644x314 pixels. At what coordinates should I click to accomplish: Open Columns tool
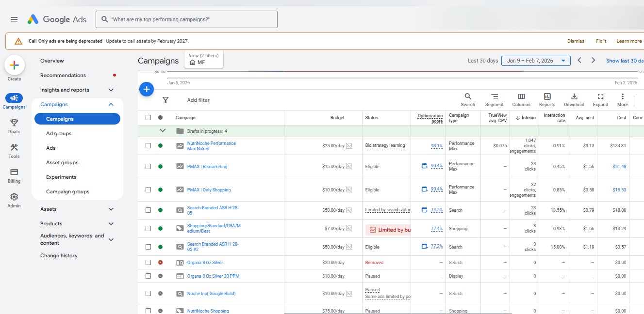tap(521, 100)
